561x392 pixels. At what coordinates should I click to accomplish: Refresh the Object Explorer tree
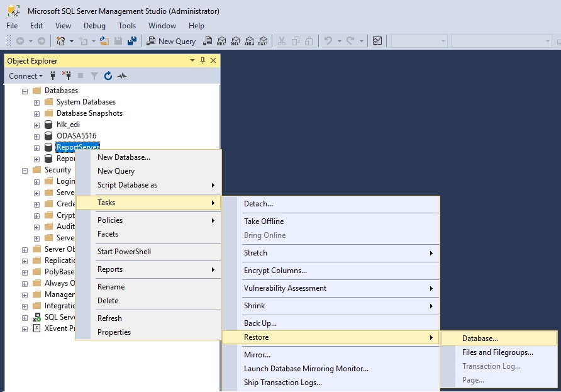click(108, 76)
